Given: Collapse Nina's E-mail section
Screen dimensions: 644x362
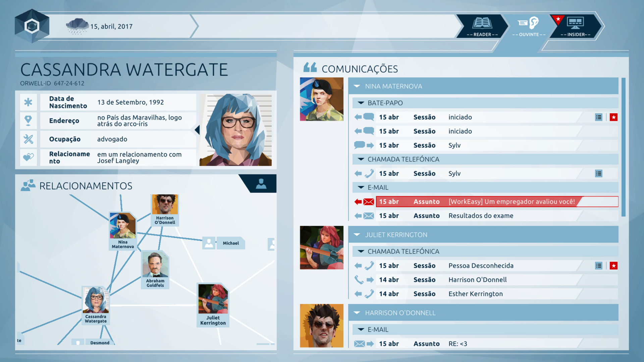Looking at the screenshot, I should pyautogui.click(x=361, y=187).
